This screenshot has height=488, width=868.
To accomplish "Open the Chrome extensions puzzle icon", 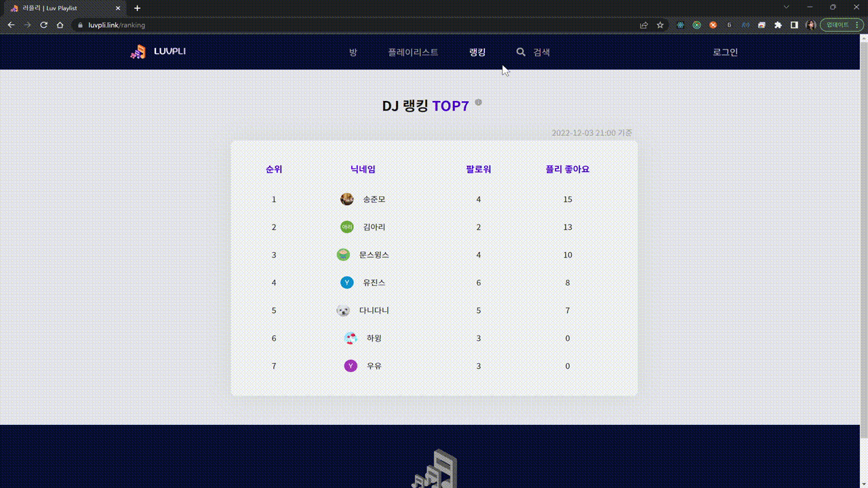I will point(778,25).
